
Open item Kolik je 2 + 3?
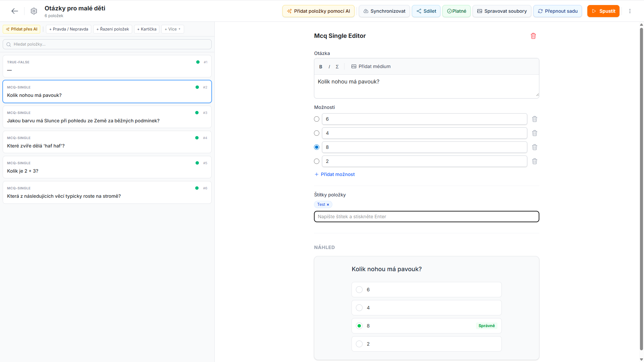[x=107, y=167]
